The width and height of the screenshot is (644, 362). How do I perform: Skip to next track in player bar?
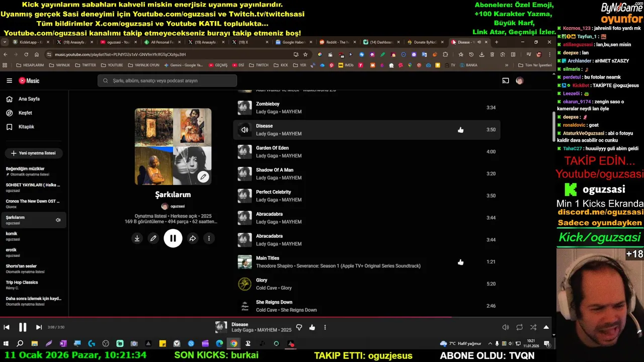click(x=39, y=327)
